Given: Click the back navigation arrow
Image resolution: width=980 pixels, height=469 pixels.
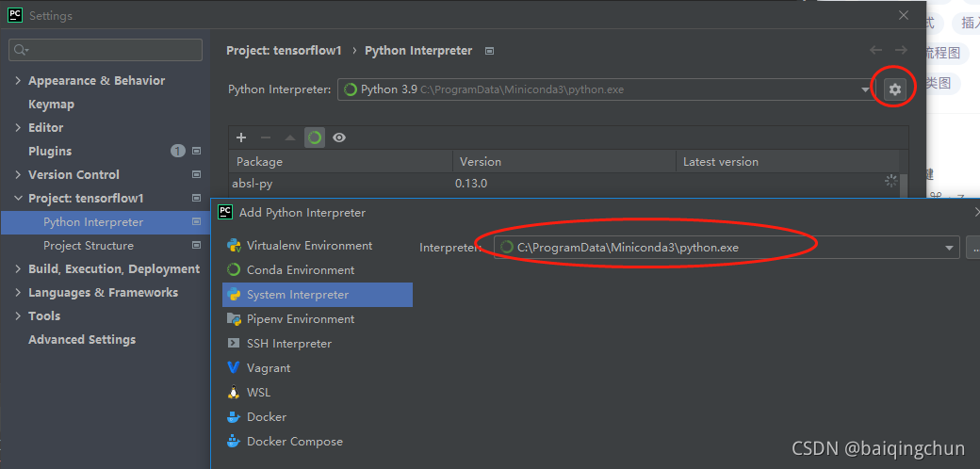Looking at the screenshot, I should point(876,50).
